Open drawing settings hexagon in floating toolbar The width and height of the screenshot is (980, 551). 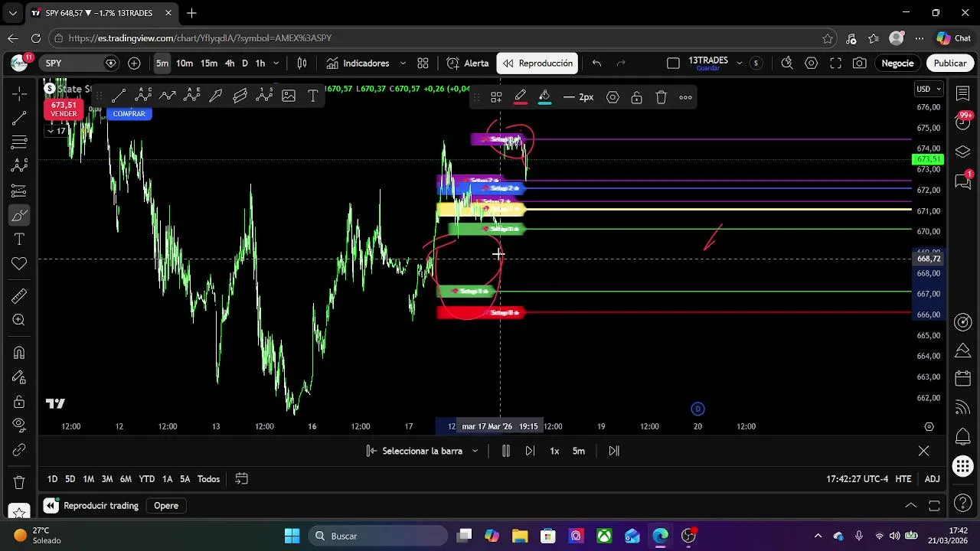(612, 97)
